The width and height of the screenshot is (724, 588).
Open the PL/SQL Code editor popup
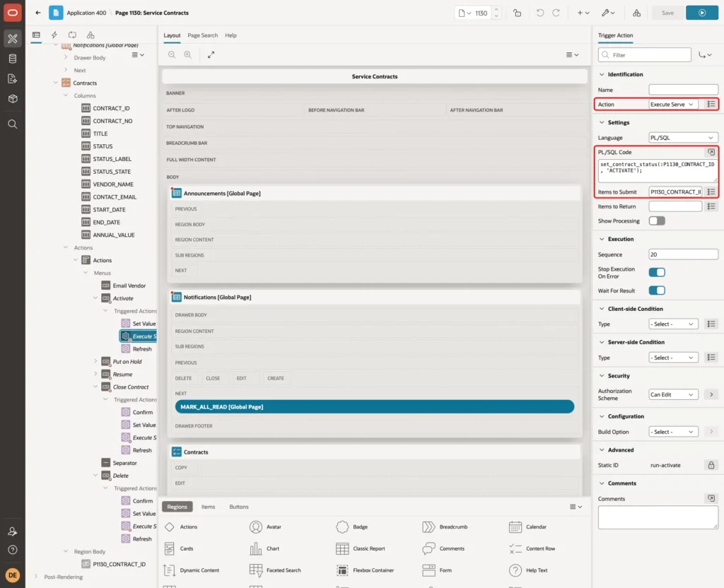[x=711, y=152]
